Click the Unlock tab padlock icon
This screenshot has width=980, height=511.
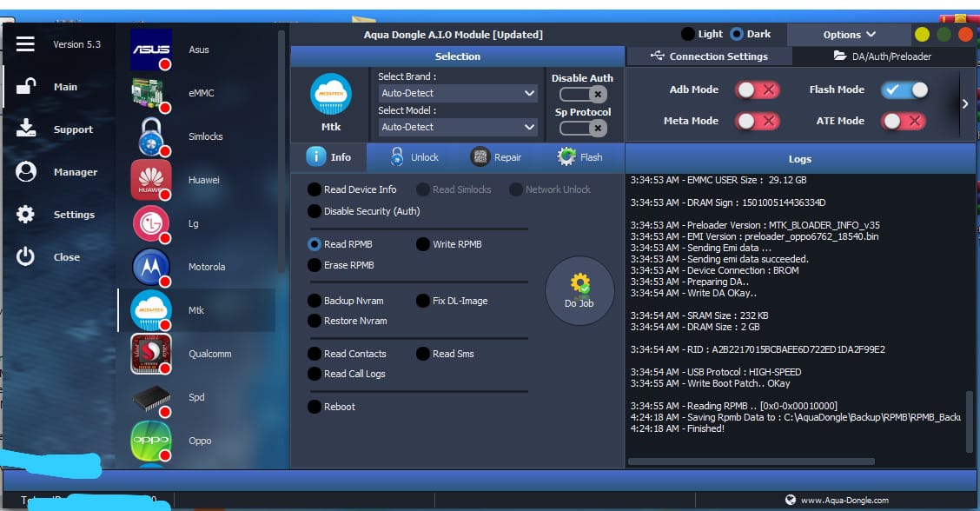coord(397,157)
